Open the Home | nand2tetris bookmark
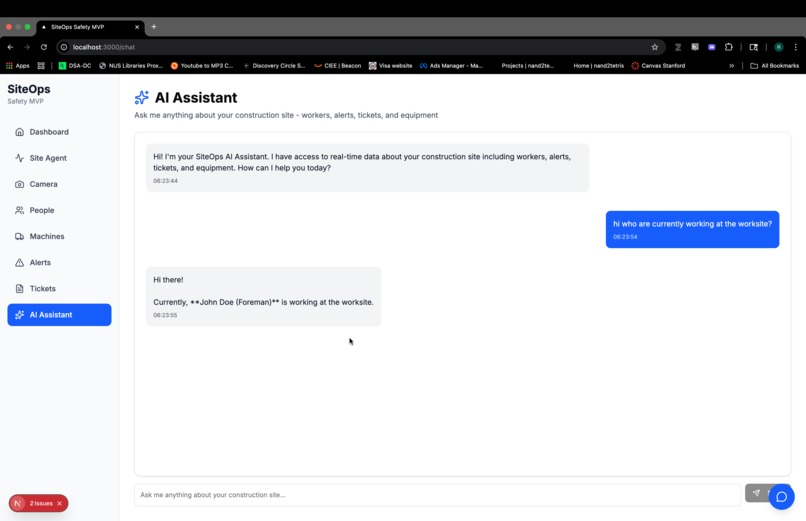 [x=598, y=66]
